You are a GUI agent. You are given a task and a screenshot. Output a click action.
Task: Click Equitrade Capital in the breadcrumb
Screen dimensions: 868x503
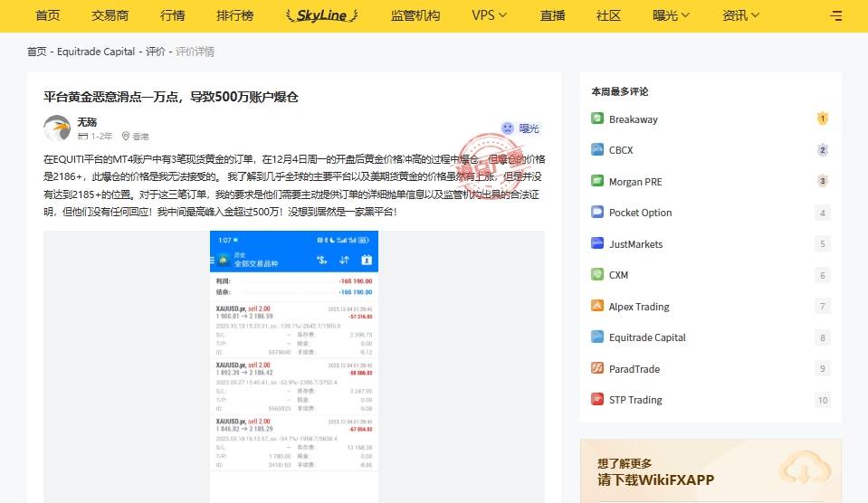coord(96,52)
